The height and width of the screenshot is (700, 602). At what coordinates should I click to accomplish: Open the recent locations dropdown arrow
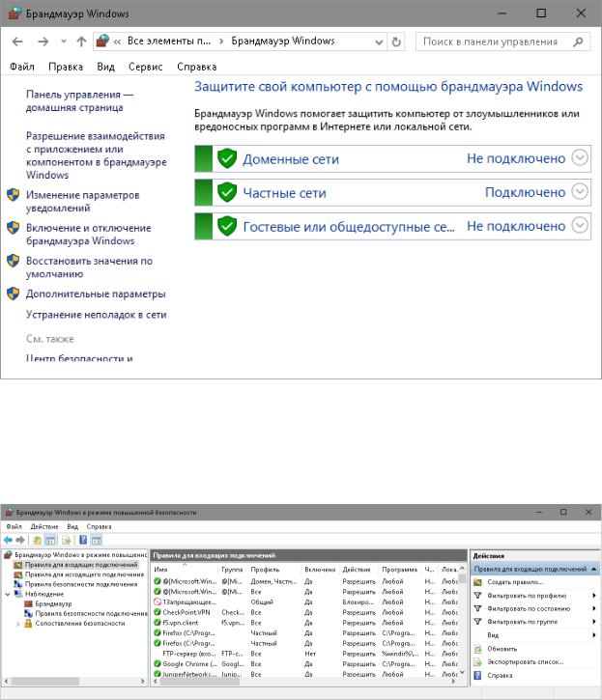point(64,42)
